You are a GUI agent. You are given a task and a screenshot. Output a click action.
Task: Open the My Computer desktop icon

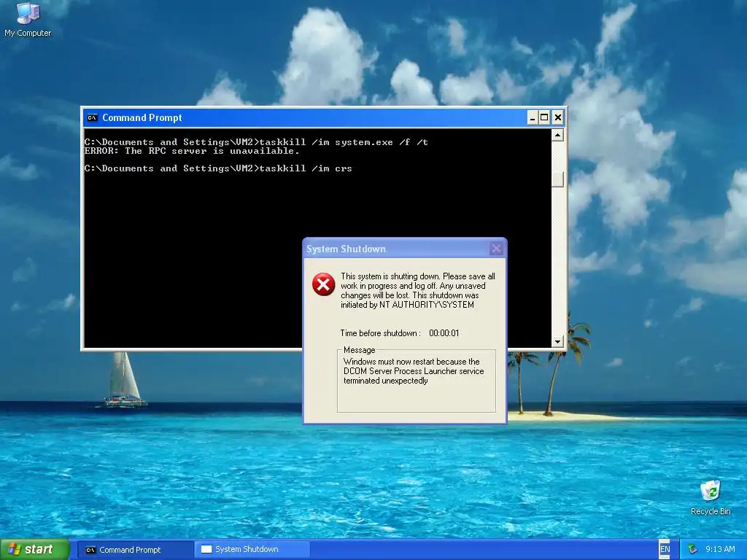(28, 19)
